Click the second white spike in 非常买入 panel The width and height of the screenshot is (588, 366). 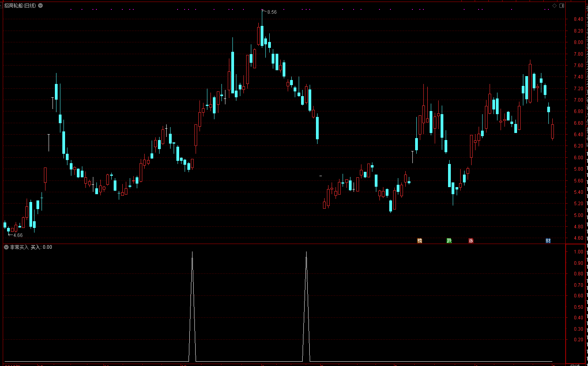pos(306,306)
